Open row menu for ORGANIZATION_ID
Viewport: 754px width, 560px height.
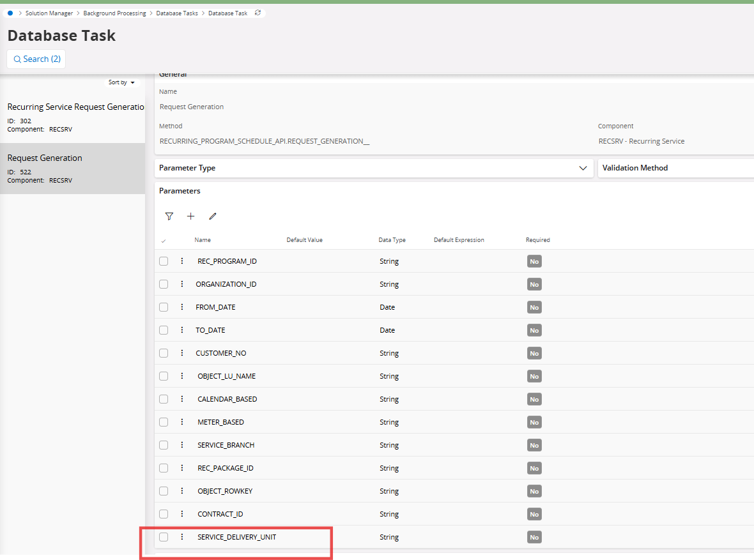[181, 284]
